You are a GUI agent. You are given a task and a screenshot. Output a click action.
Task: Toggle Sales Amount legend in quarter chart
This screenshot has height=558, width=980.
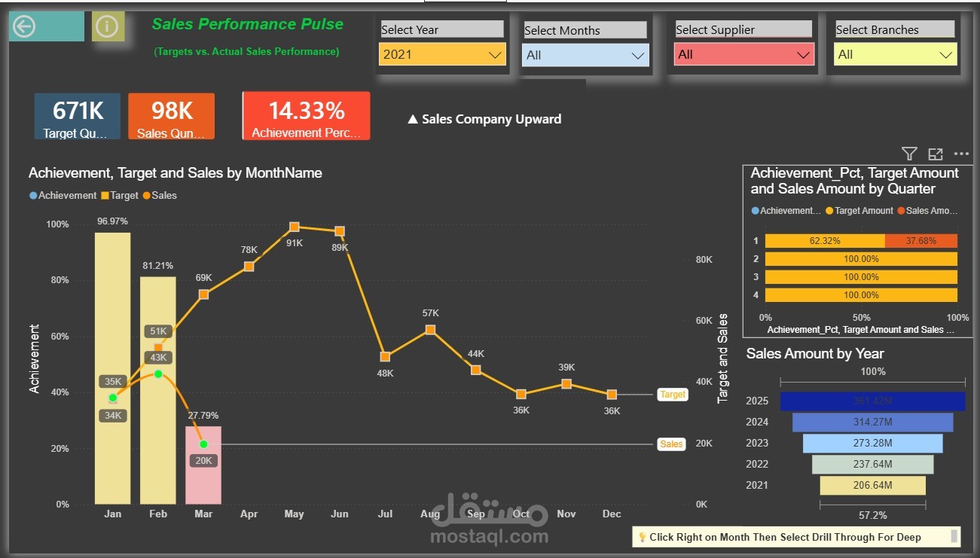[927, 211]
